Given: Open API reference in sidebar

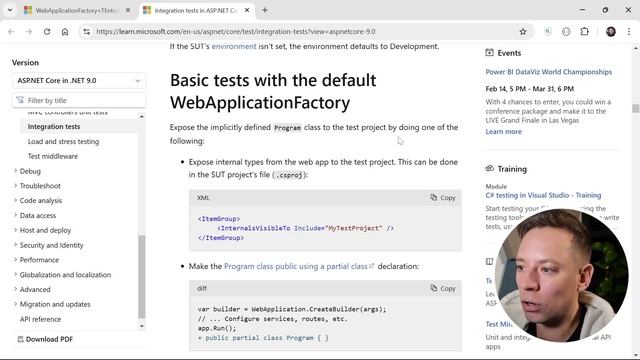Looking at the screenshot, I should point(40,319).
